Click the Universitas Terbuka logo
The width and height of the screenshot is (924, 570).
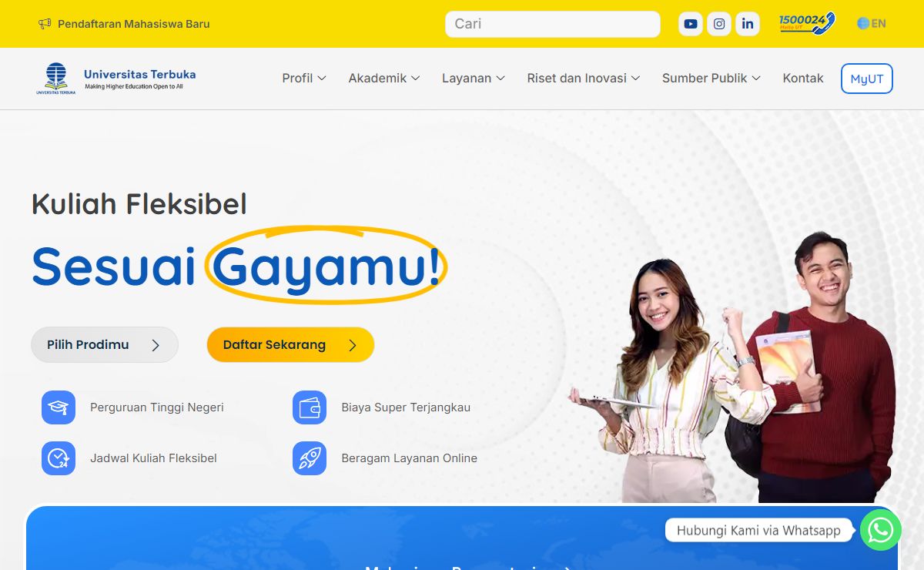tap(116, 78)
